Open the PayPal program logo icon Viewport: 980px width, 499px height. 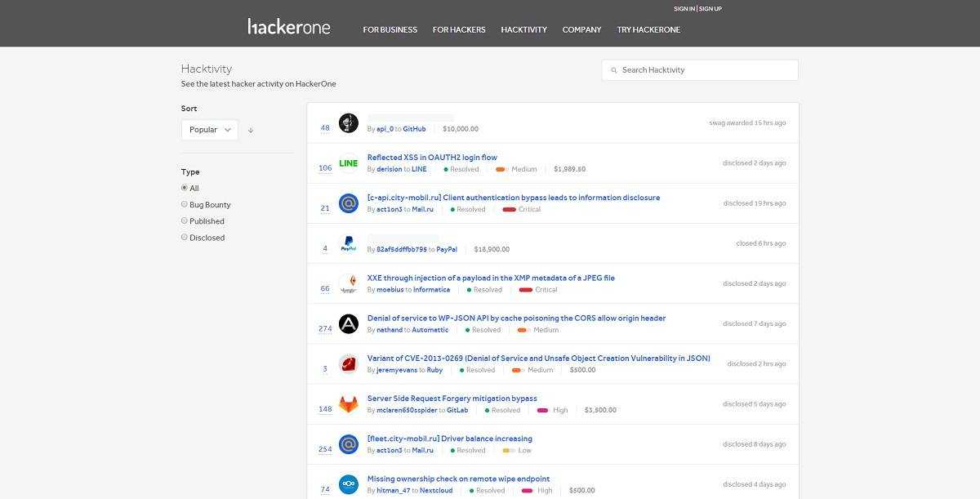tap(349, 243)
